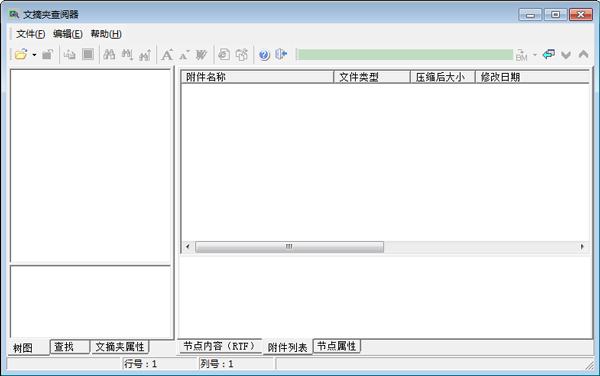Open the 帮助(H) menu
Viewport: 600px width, 376px height.
point(106,34)
